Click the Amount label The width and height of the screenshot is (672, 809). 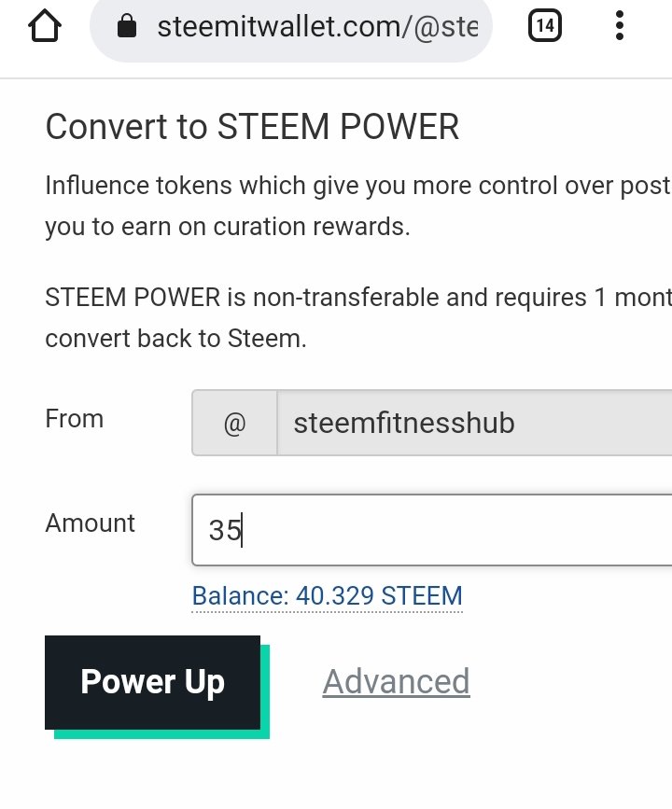pos(90,523)
